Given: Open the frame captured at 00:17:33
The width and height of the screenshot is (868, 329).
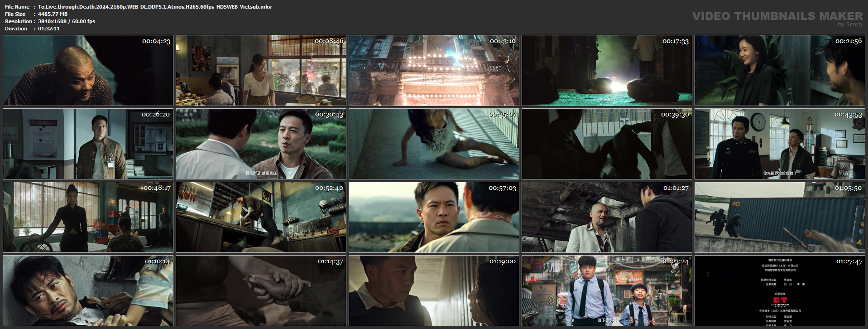Looking at the screenshot, I should (x=607, y=71).
